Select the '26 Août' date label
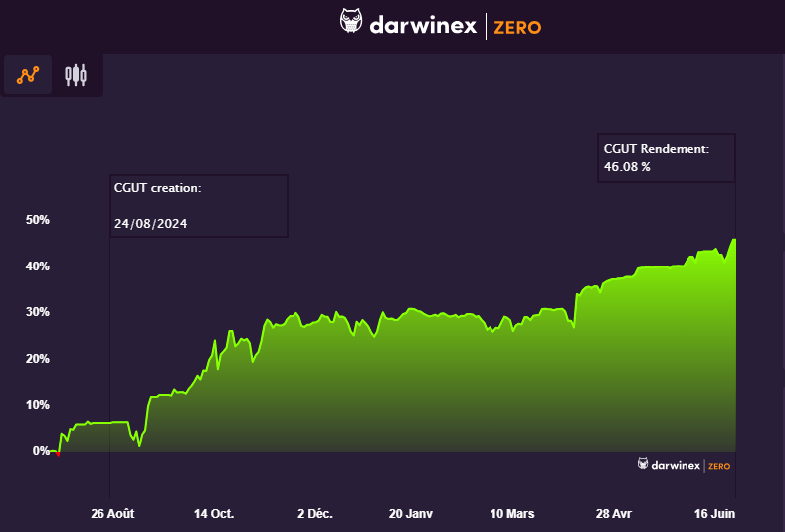This screenshot has height=532, width=785. (x=112, y=514)
